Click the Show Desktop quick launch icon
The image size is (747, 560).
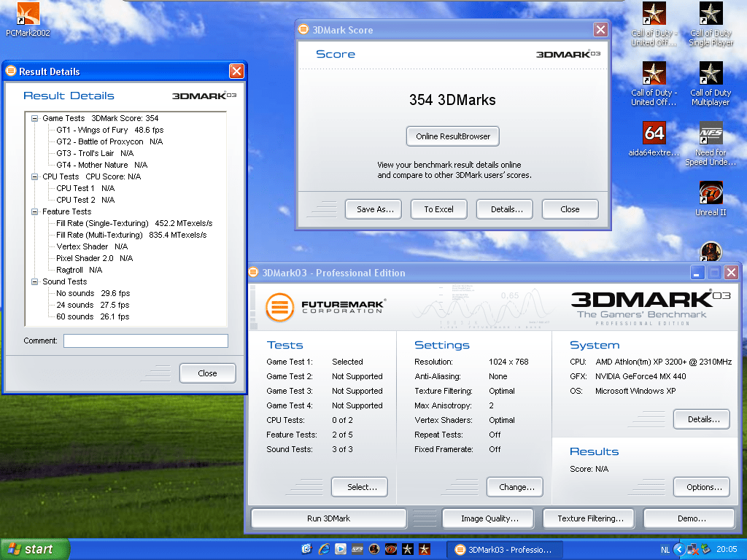pos(307,550)
